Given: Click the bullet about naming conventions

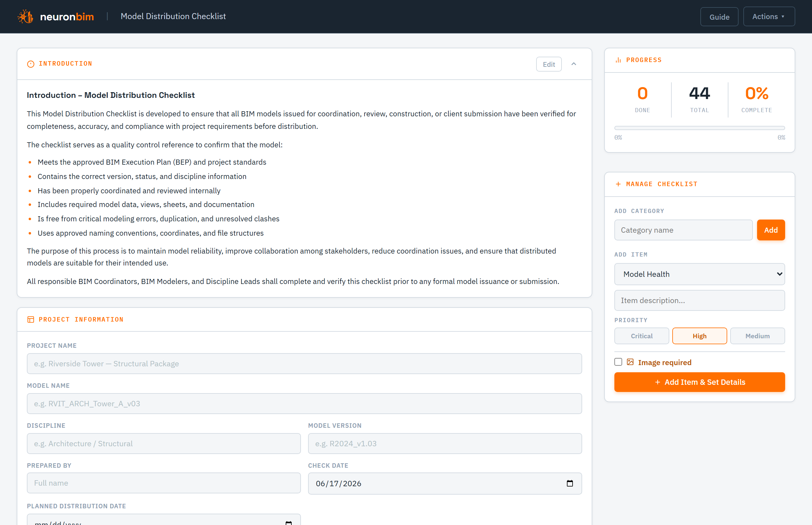Looking at the screenshot, I should coord(150,233).
